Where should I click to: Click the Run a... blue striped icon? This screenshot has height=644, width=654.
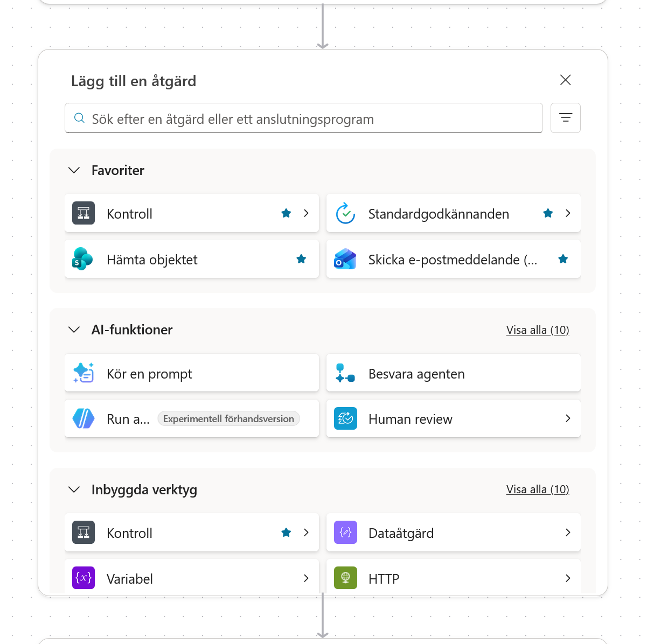tap(84, 418)
